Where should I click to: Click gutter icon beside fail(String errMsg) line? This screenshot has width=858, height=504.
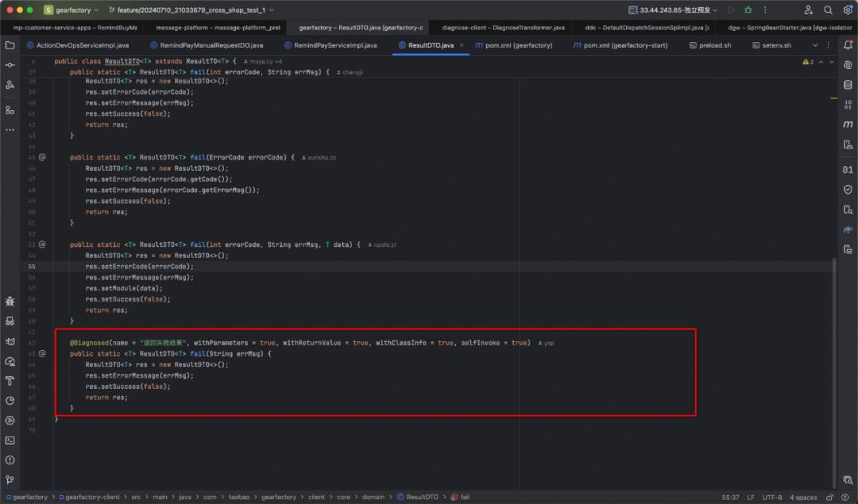[42, 354]
